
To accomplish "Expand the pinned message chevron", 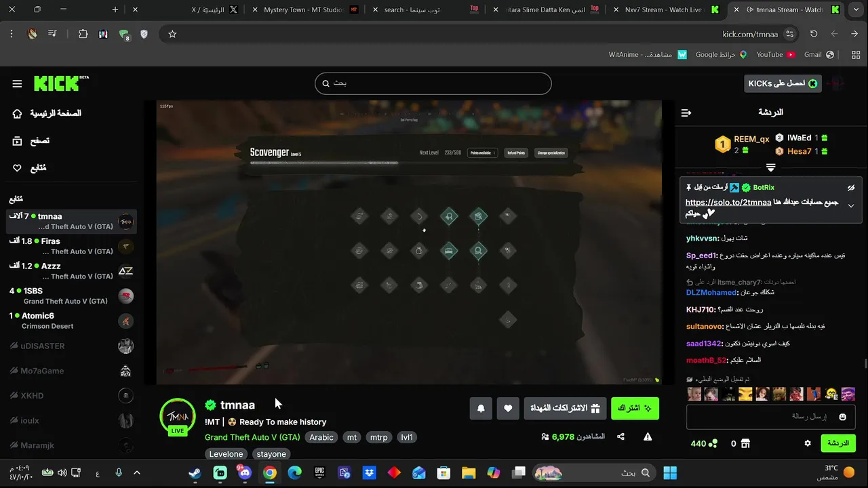I will 851,206.
